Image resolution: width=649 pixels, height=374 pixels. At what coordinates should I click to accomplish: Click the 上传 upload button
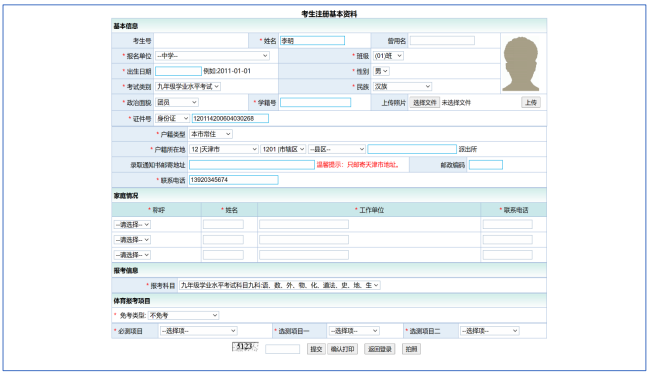point(531,103)
